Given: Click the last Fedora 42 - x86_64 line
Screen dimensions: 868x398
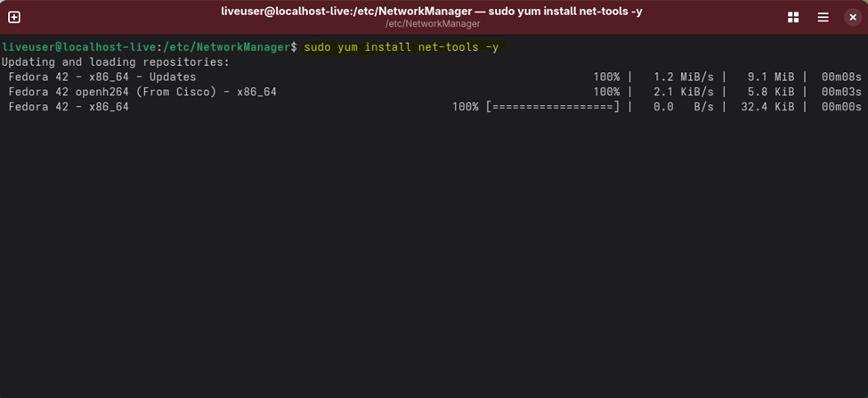Looking at the screenshot, I should tap(69, 107).
